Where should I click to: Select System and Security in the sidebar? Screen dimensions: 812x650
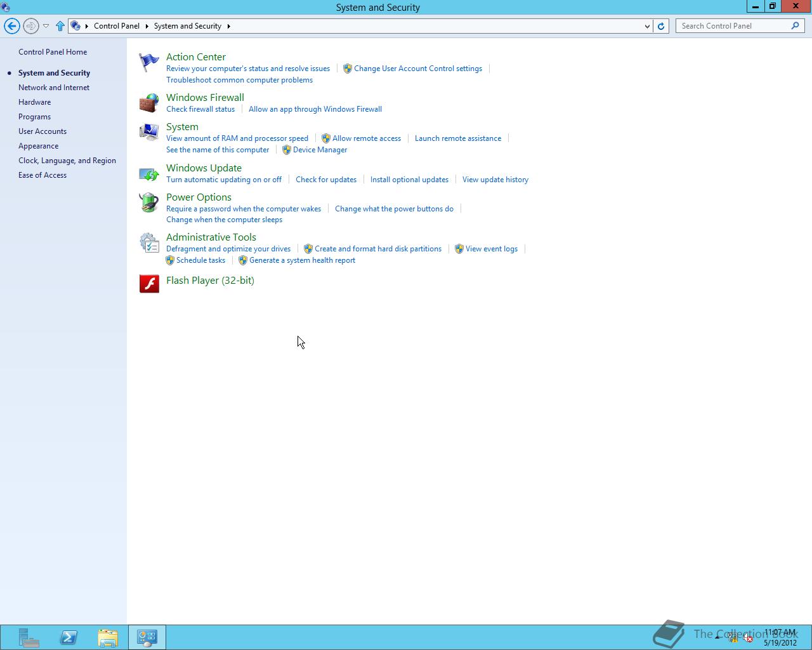coord(54,73)
